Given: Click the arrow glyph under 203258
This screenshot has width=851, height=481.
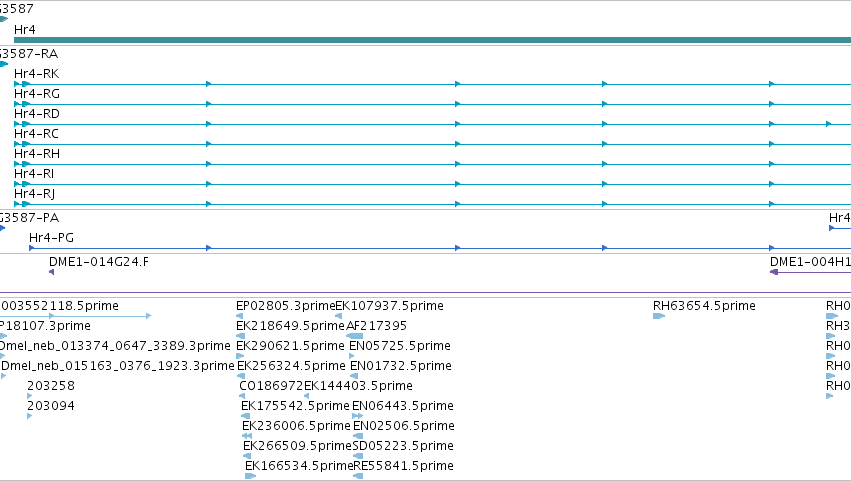Looking at the screenshot, I should (30, 396).
